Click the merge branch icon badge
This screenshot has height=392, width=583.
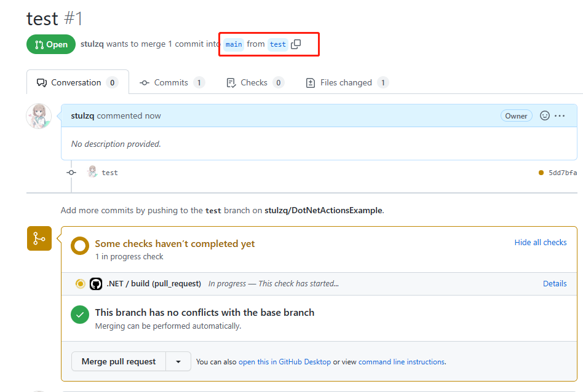tap(39, 238)
